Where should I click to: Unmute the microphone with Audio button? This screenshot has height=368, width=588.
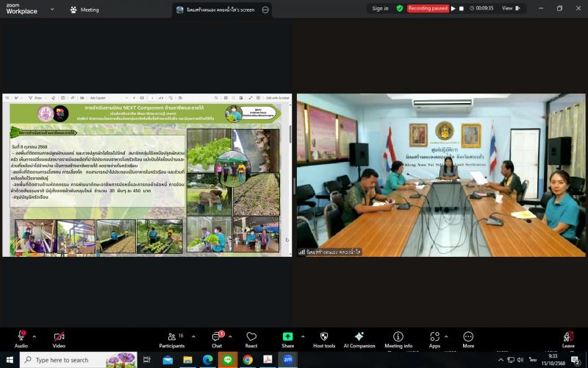pos(21,339)
